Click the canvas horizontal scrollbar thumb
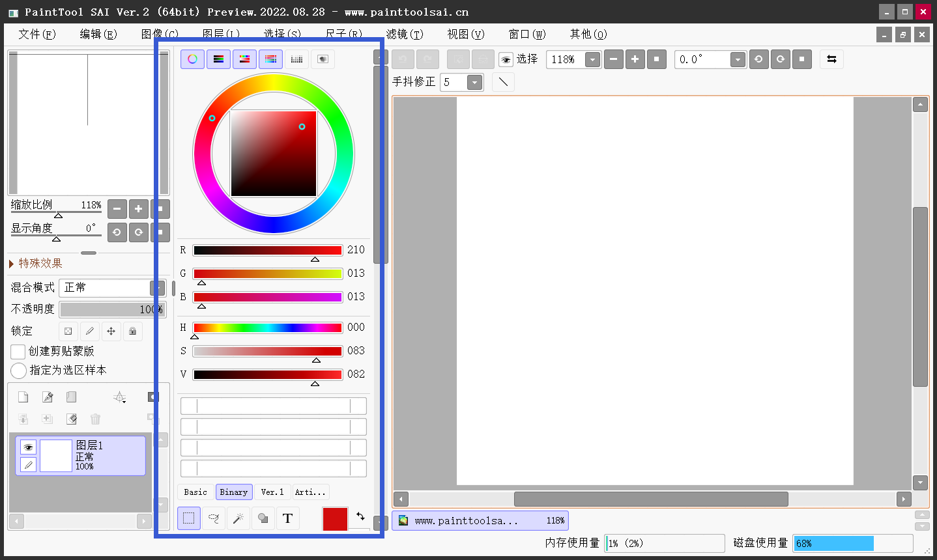This screenshot has height=560, width=937. (651, 499)
